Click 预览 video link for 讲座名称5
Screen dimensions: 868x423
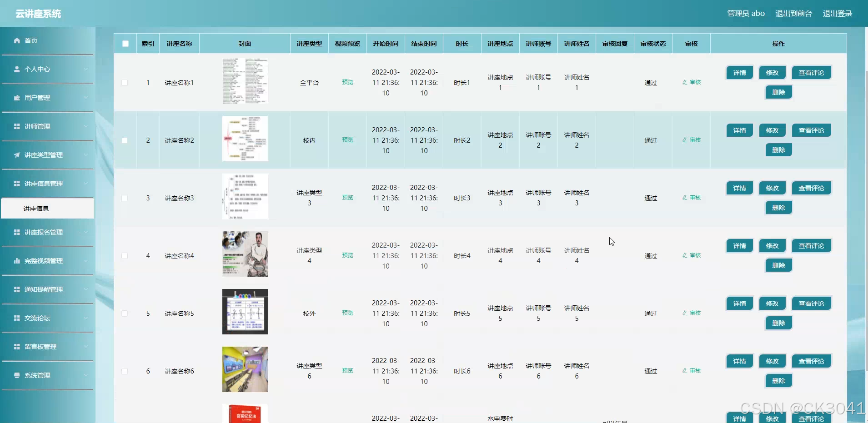tap(347, 313)
